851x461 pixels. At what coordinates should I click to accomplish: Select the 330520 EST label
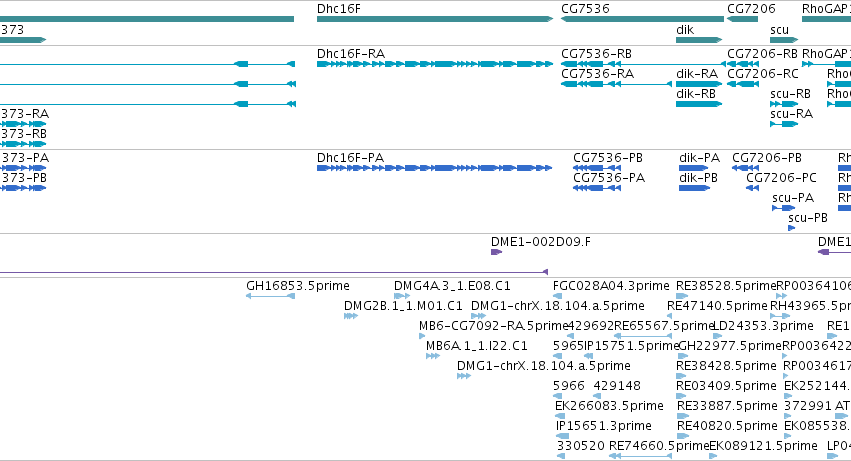[581, 446]
